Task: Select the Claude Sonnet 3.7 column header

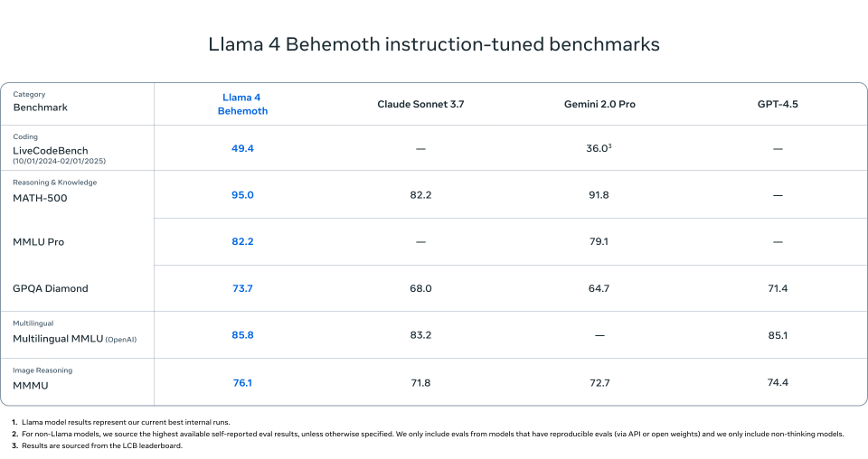Action: [420, 105]
